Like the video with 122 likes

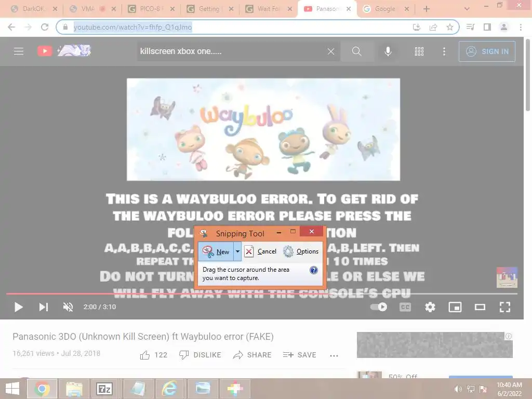153,355
